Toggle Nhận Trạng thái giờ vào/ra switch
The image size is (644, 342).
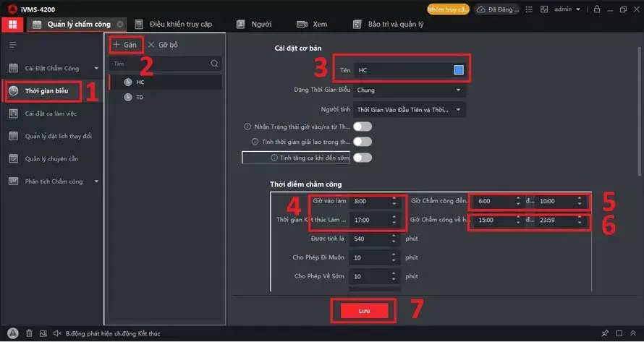(x=363, y=127)
